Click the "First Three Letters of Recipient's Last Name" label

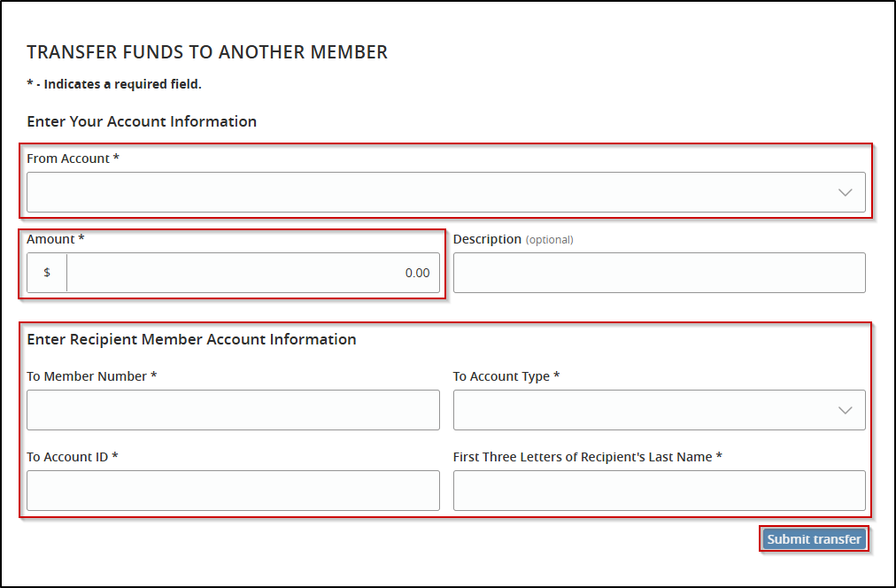coord(587,457)
